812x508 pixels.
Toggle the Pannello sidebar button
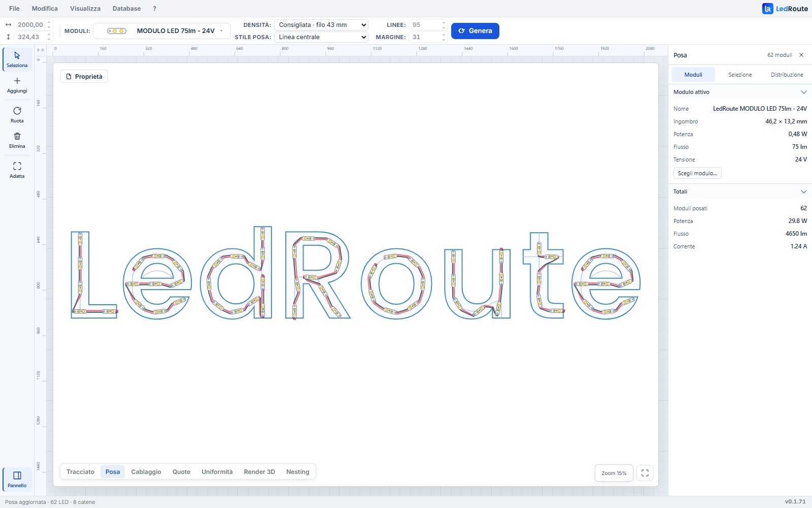pos(17,480)
